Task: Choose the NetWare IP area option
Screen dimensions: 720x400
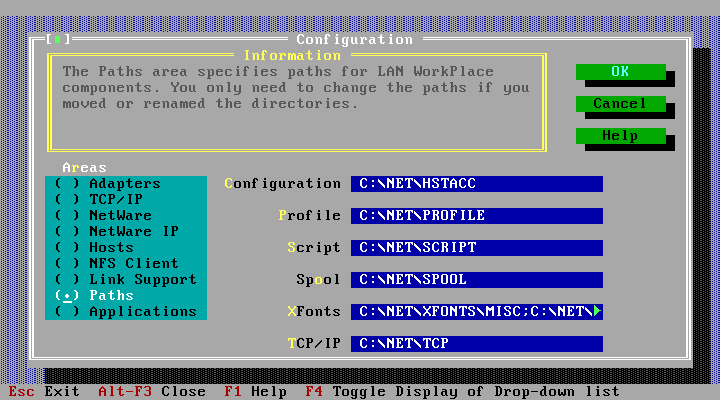Action: (x=117, y=231)
